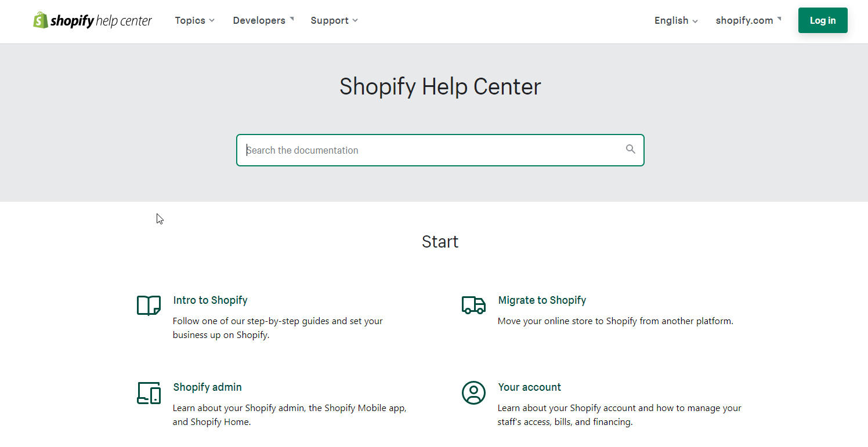Open the Your account link
Screen dimensions: 868x447
529,387
